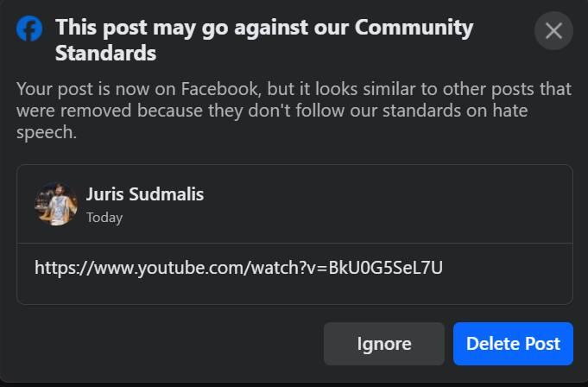Click the Facebook logo icon
The height and width of the screenshot is (387, 588).
[x=29, y=29]
